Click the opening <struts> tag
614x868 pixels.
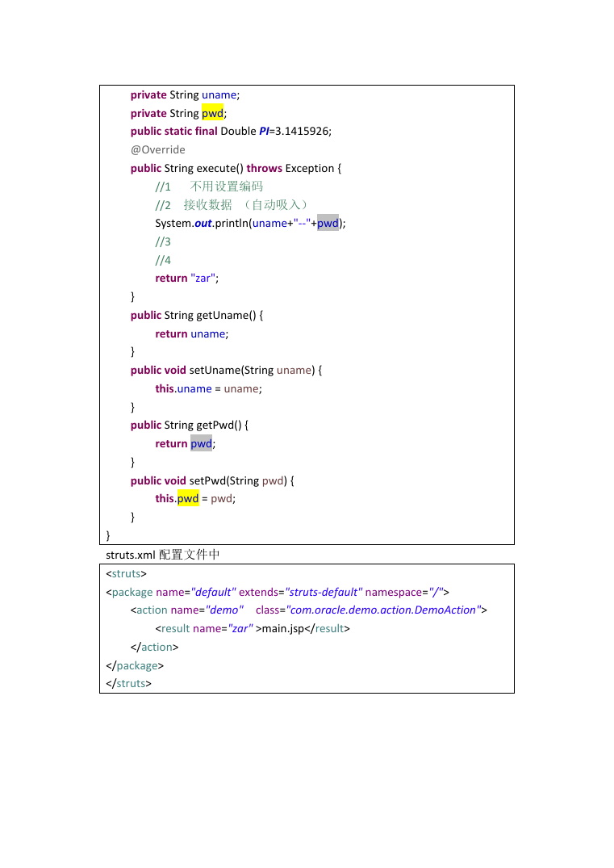(126, 574)
